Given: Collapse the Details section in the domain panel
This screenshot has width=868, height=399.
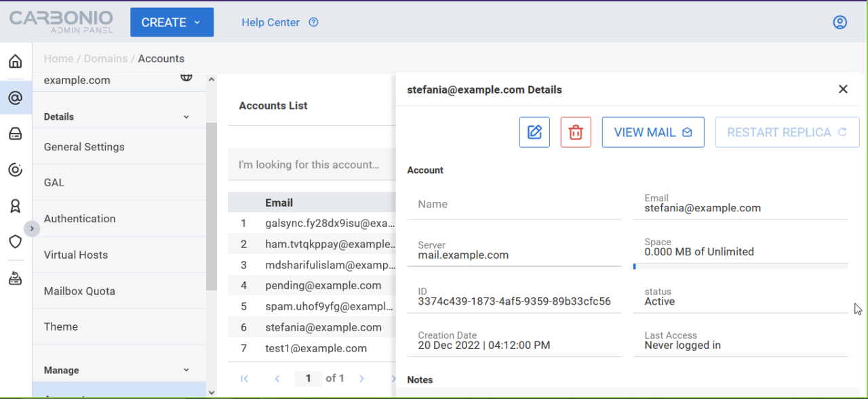Looking at the screenshot, I should tap(186, 116).
